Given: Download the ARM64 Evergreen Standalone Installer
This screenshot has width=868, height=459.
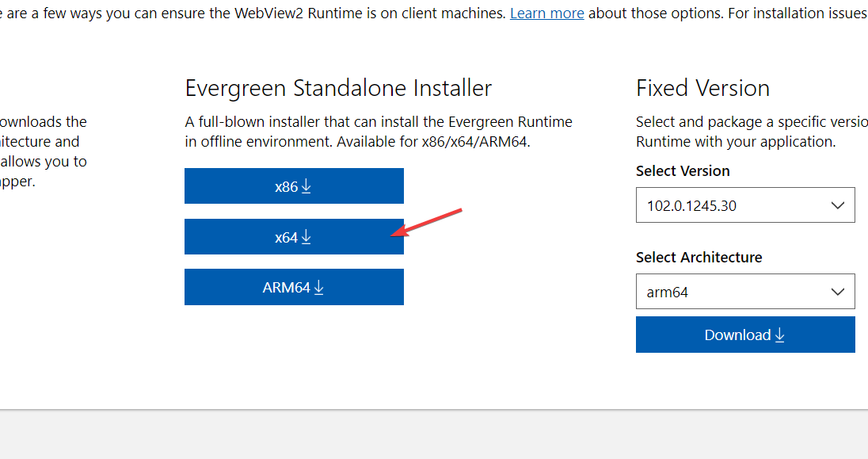Looking at the screenshot, I should (294, 287).
